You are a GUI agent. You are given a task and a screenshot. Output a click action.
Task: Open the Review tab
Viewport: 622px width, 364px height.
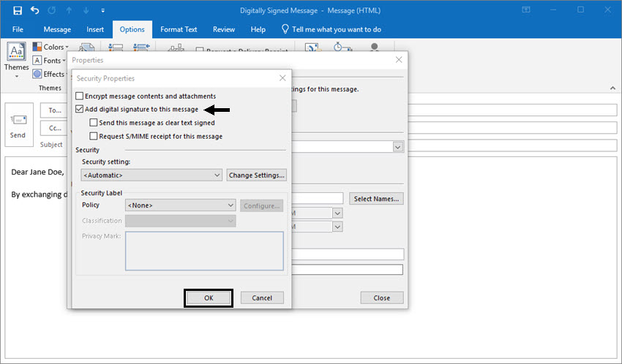point(224,29)
